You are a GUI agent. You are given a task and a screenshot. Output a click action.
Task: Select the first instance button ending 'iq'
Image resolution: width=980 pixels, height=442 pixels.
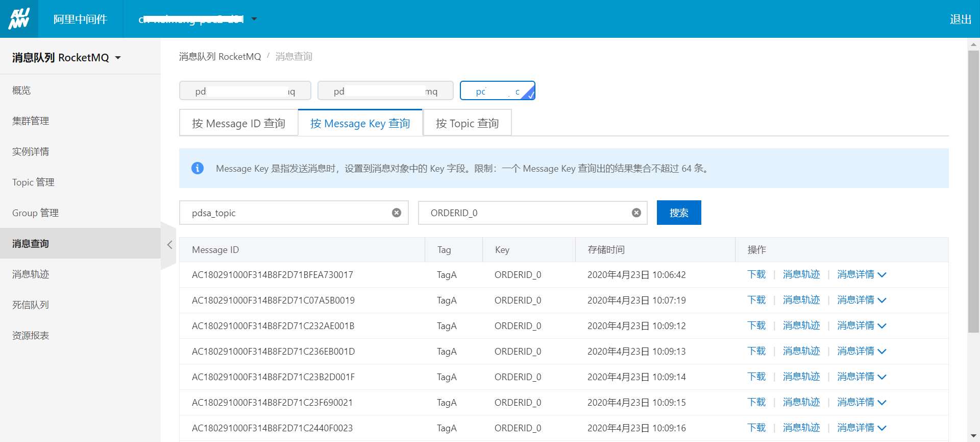(245, 91)
